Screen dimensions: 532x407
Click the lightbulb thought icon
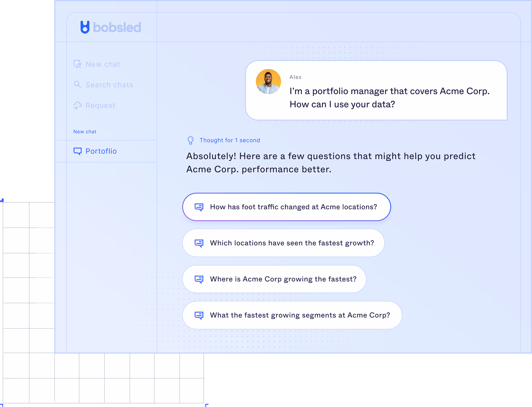pyautogui.click(x=191, y=140)
